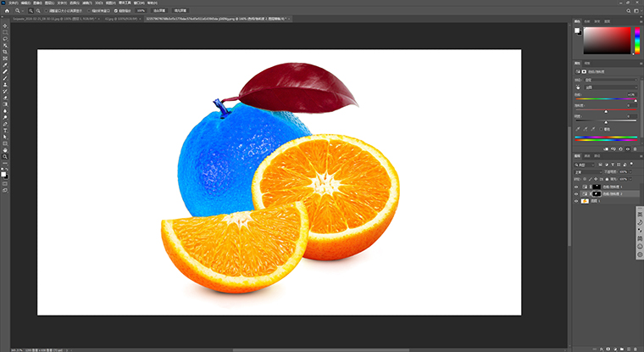This screenshot has width=644, height=352.
Task: Hide the top Hue/Saturation 1 adjustment layer
Action: pyautogui.click(x=576, y=187)
